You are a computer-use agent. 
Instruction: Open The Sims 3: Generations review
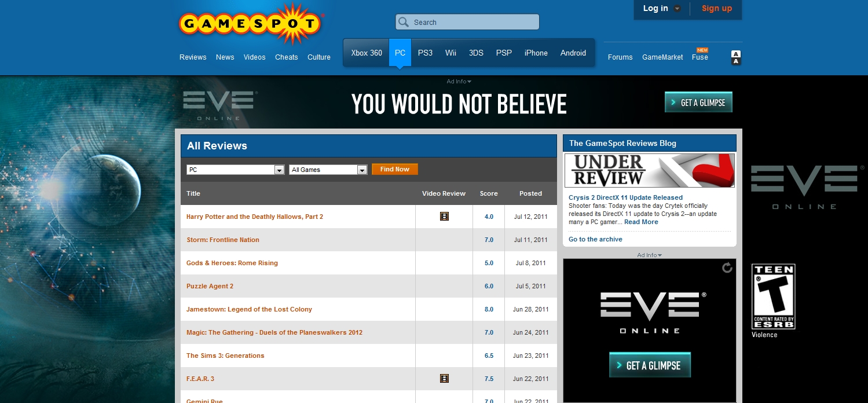click(x=225, y=356)
